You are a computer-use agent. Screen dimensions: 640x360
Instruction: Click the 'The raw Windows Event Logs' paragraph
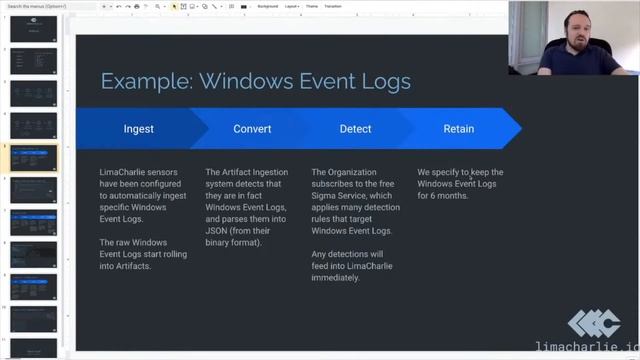click(143, 254)
